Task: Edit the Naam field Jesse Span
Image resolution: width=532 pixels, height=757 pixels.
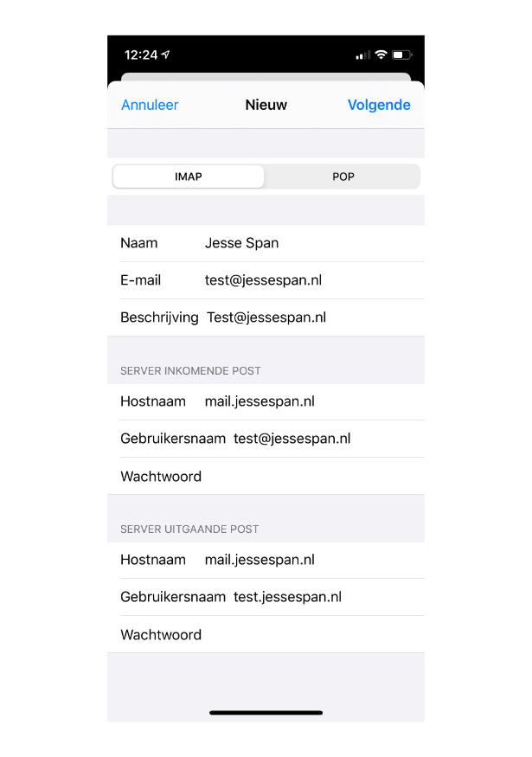Action: [266, 243]
